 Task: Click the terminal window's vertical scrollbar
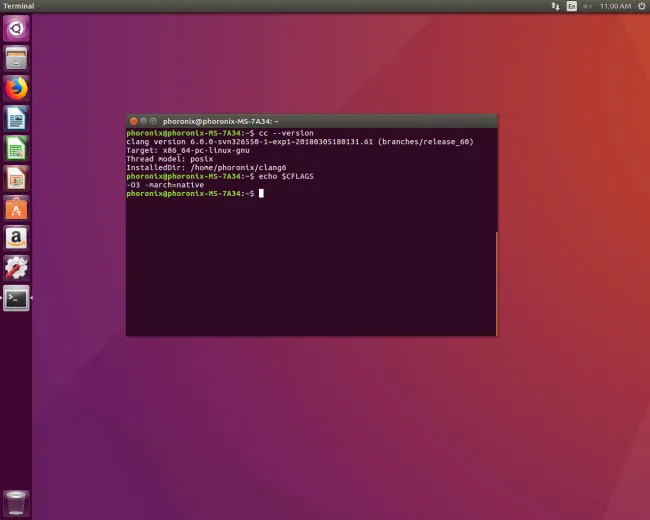495,280
